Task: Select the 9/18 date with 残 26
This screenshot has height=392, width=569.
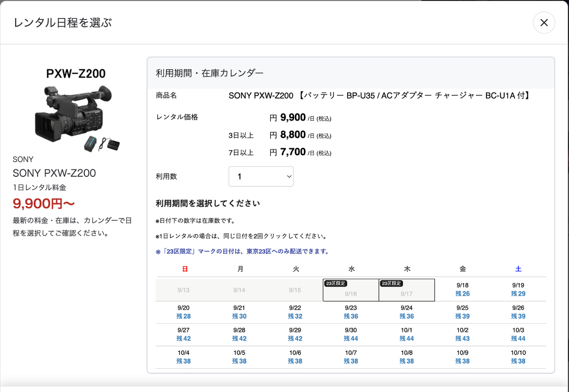Action: [462, 290]
